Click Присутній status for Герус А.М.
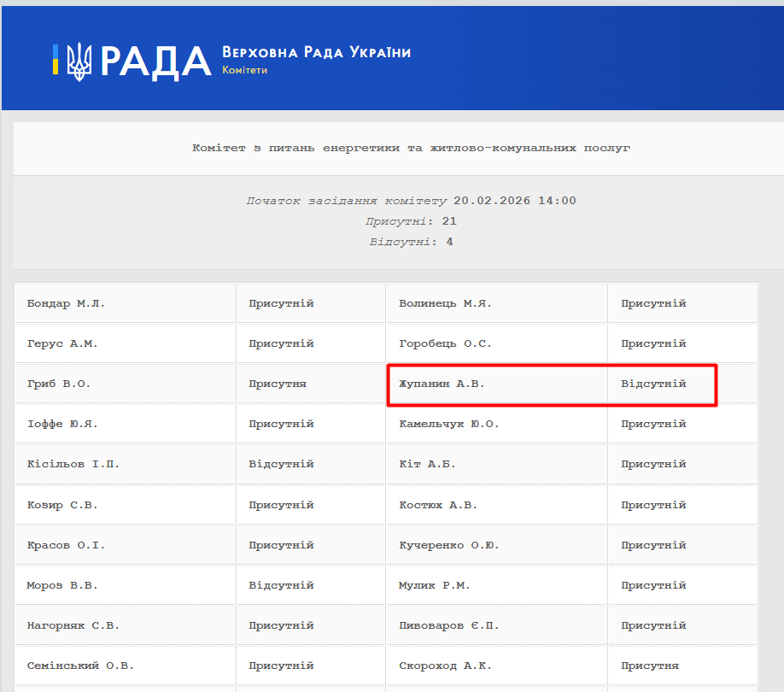784x692 pixels. [281, 343]
